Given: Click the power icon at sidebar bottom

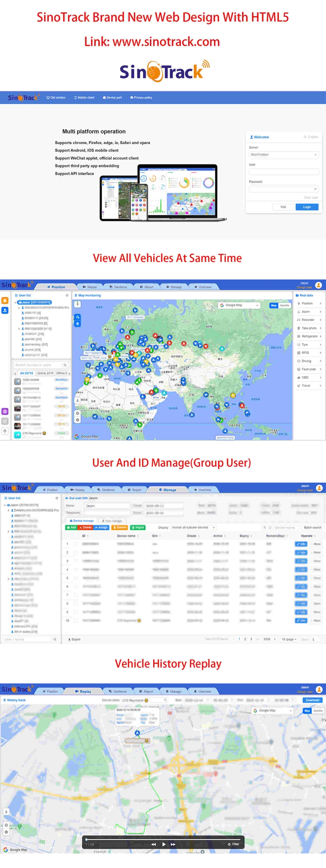Looking at the screenshot, I should coord(5,431).
